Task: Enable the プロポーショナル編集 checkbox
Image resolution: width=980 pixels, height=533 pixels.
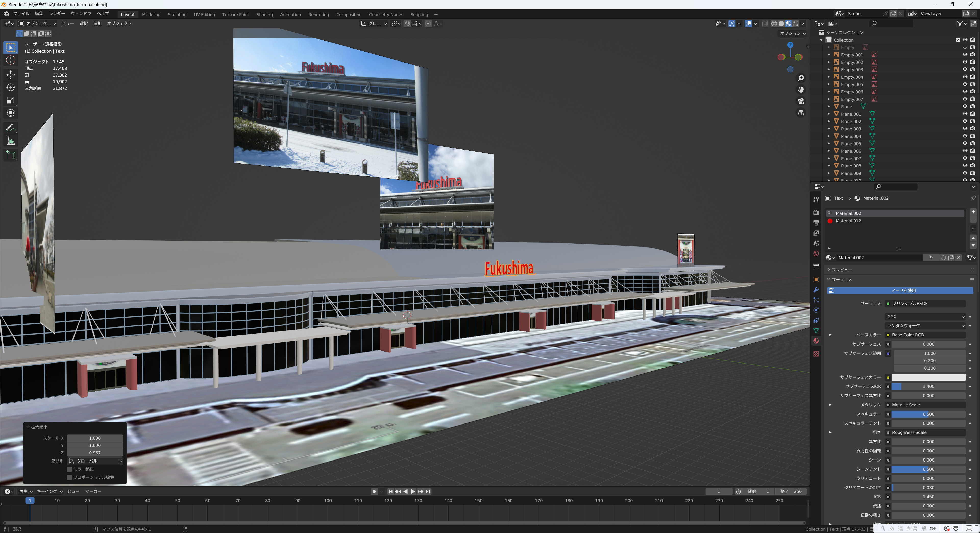Action: 70,477
